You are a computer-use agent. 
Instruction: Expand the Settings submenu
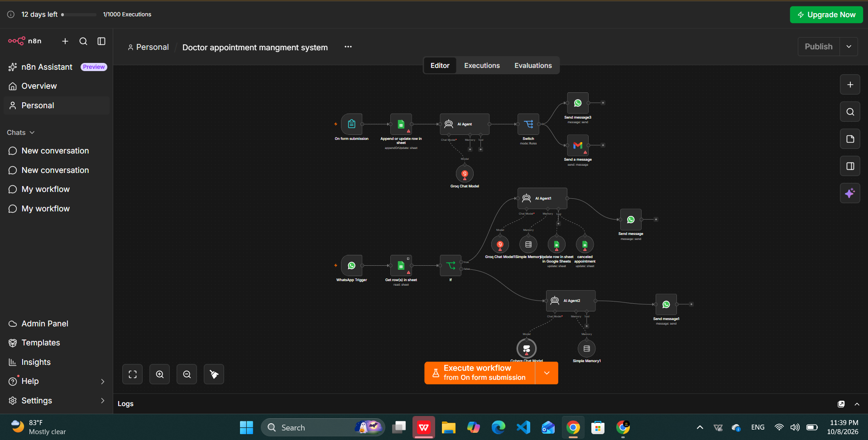pyautogui.click(x=102, y=401)
